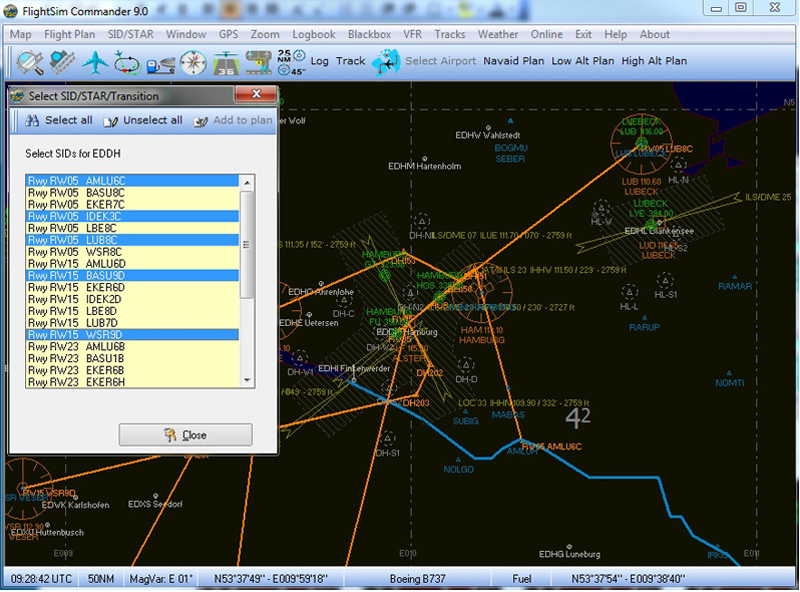Select the Rwy RW23 AMLU6B row

click(x=132, y=347)
